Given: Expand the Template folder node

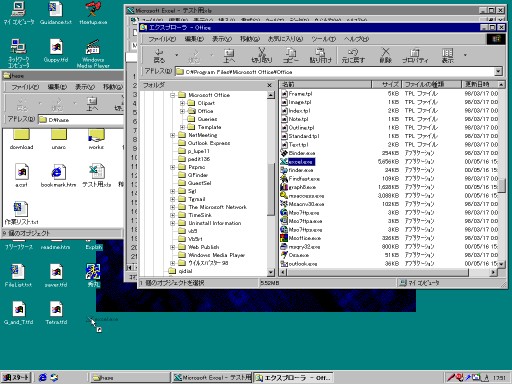Looking at the screenshot, I should point(182,127).
